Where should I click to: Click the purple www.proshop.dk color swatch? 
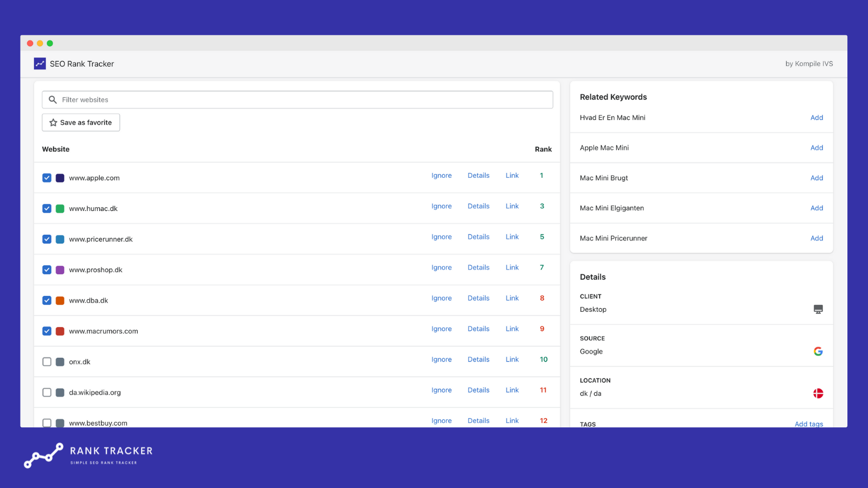tap(60, 270)
